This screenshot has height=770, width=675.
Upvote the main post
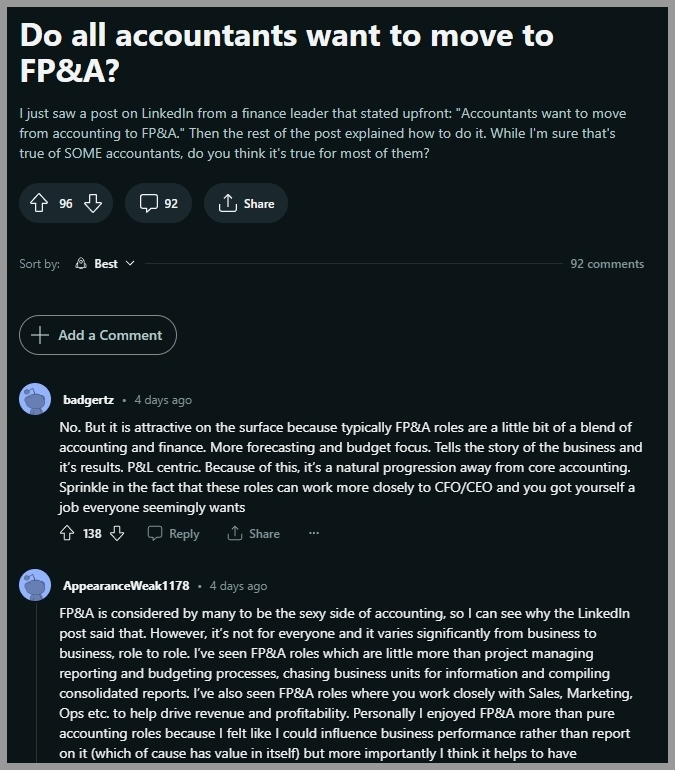click(39, 203)
